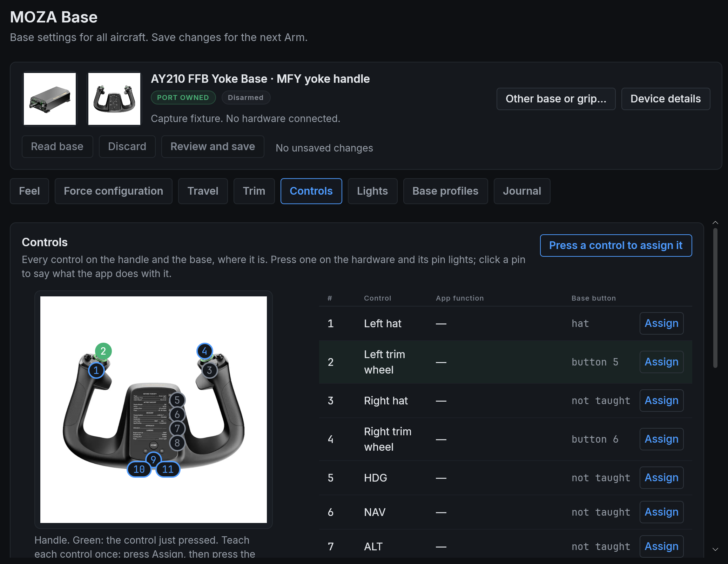The image size is (728, 564).
Task: Assign the Right hat control
Action: click(x=662, y=401)
